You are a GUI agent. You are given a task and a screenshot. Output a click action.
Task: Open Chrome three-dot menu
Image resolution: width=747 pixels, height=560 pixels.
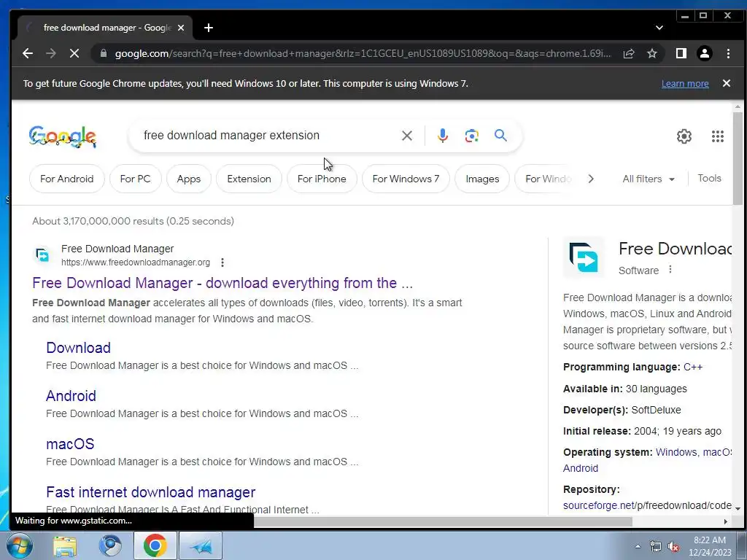728,53
